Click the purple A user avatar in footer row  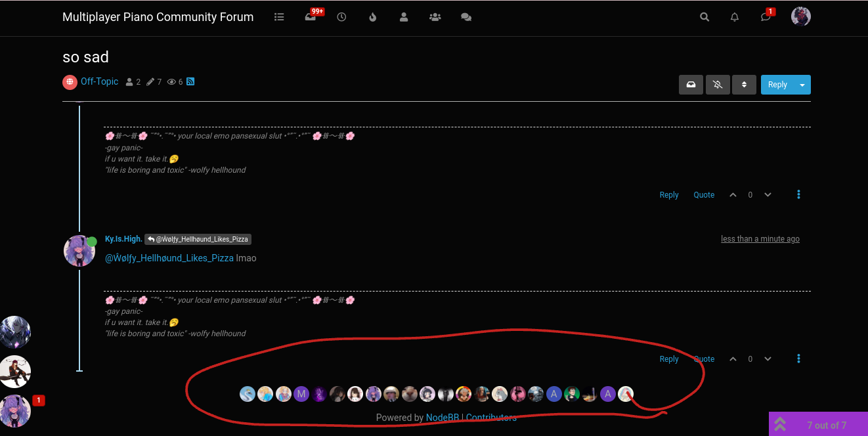pyautogui.click(x=608, y=394)
